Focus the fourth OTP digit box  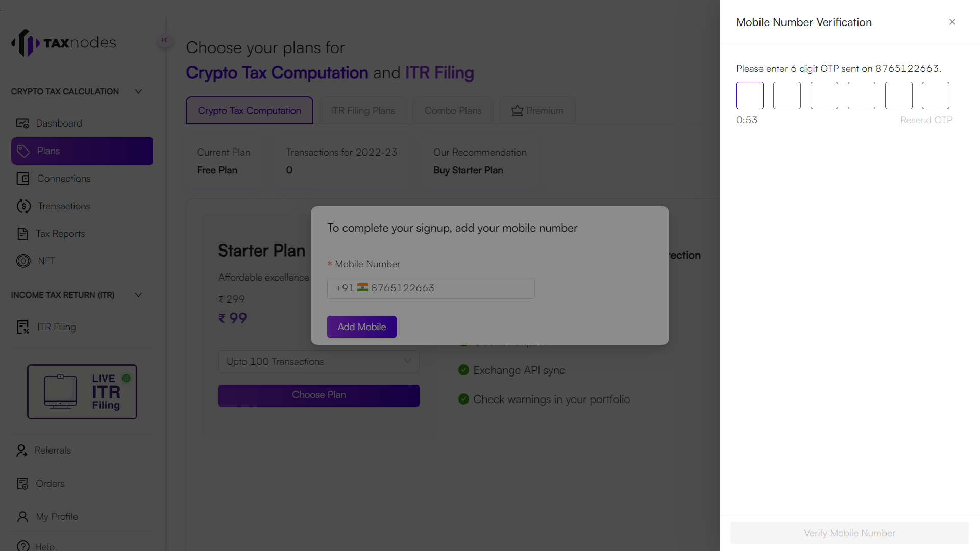pos(862,95)
